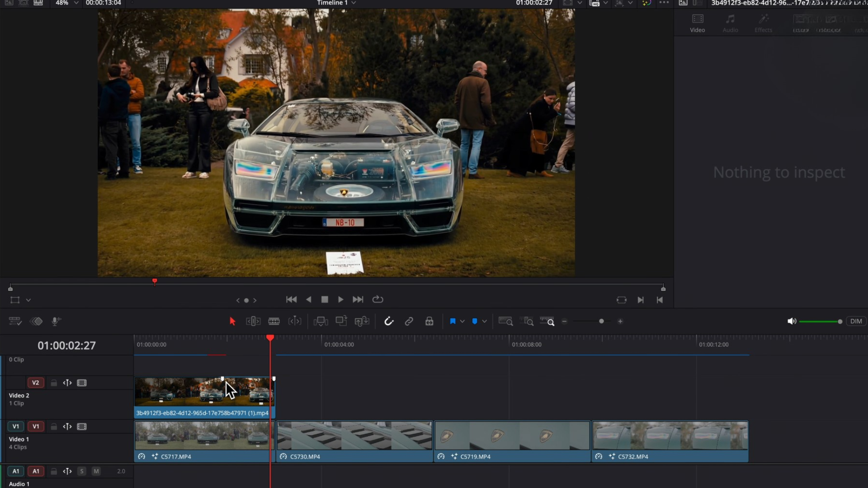Solo Audio 1 track with S button
The height and width of the screenshot is (488, 868).
82,471
